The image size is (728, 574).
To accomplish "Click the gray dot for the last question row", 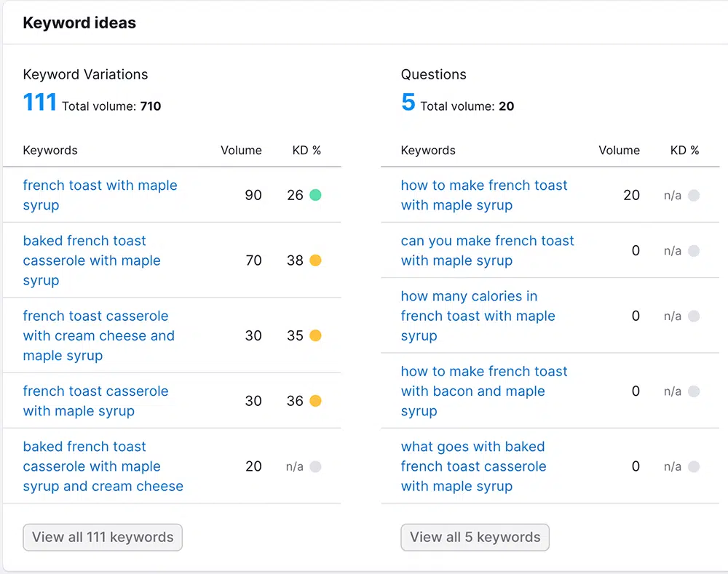I will 694,466.
